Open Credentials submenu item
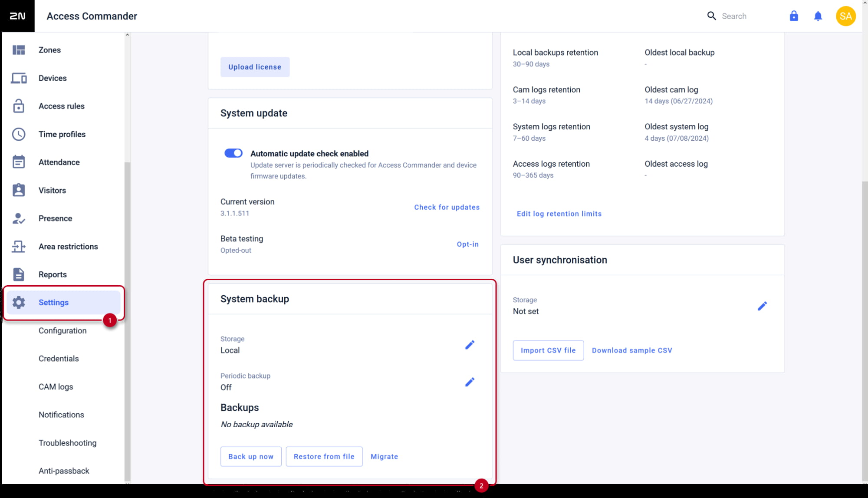868x498 pixels. click(59, 359)
